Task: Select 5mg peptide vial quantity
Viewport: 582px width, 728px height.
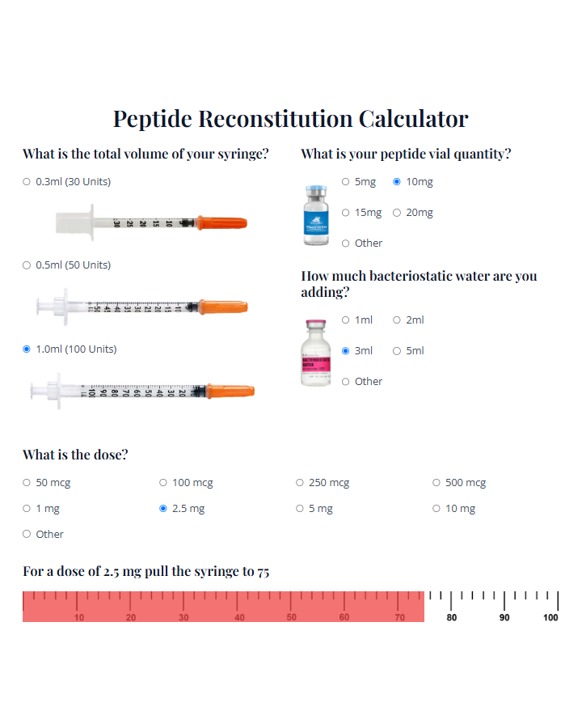Action: click(345, 181)
